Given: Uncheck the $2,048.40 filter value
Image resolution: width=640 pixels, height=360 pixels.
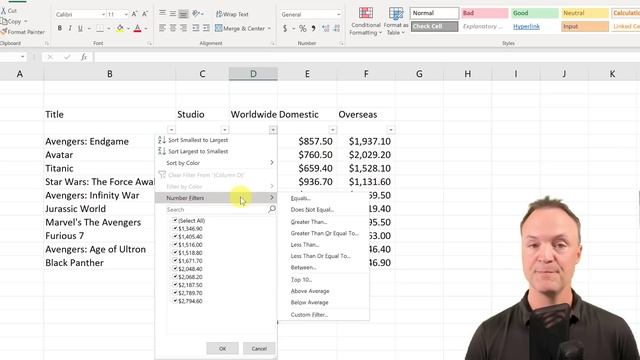Looking at the screenshot, I should coord(175,269).
